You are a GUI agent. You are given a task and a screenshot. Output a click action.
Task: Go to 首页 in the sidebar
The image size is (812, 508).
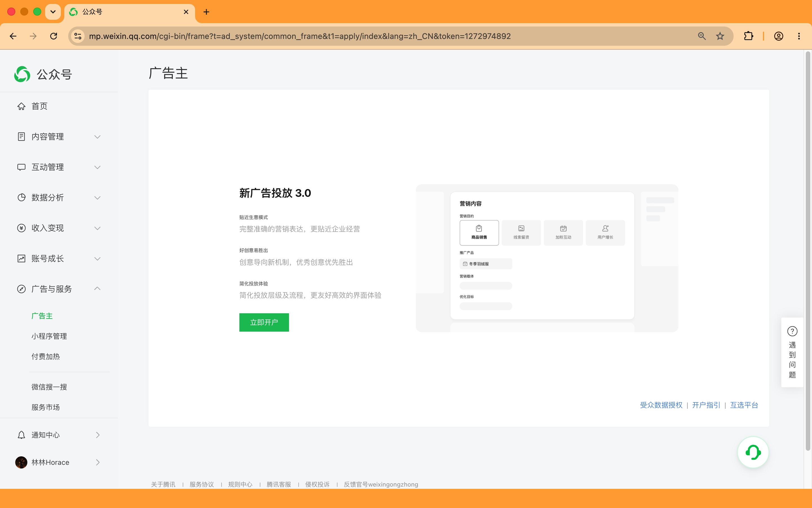[39, 106]
